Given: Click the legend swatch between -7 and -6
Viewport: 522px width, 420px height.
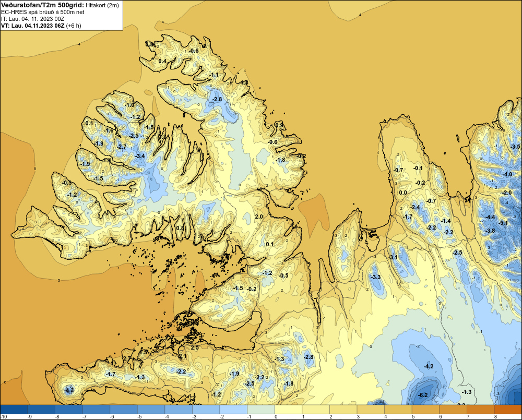Looking at the screenshot, I should (x=96, y=410).
